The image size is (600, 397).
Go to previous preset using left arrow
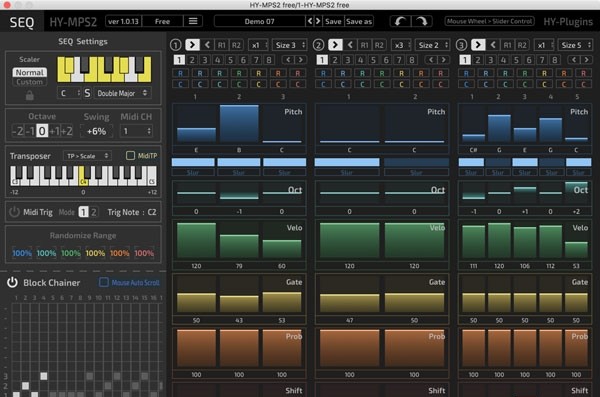tap(310, 21)
